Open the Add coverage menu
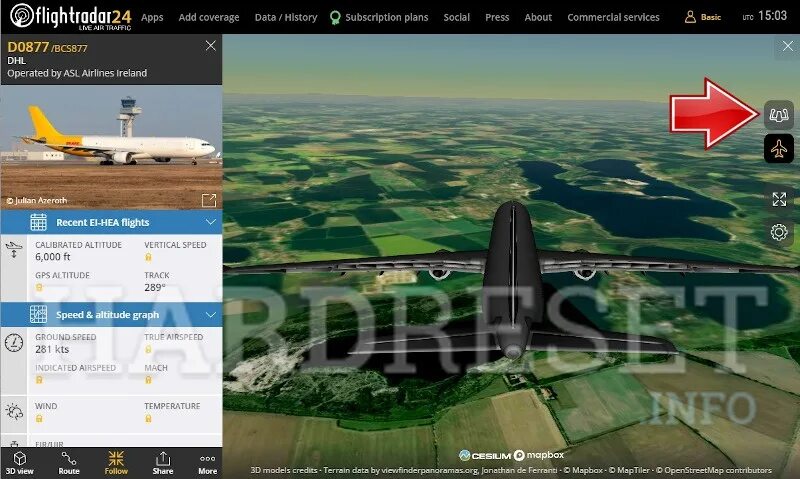Viewport: 800px width, 479px height. (x=209, y=17)
